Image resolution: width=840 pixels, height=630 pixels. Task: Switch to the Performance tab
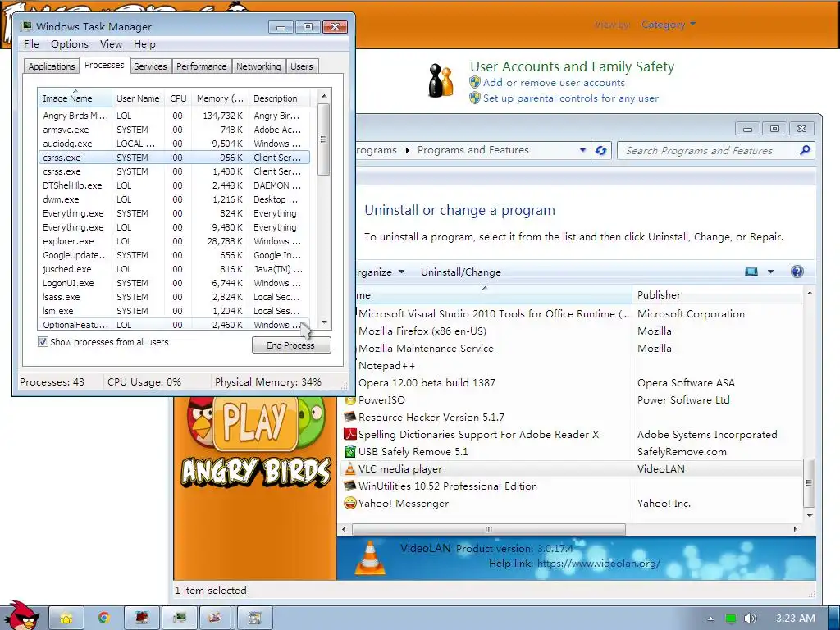[x=202, y=66]
